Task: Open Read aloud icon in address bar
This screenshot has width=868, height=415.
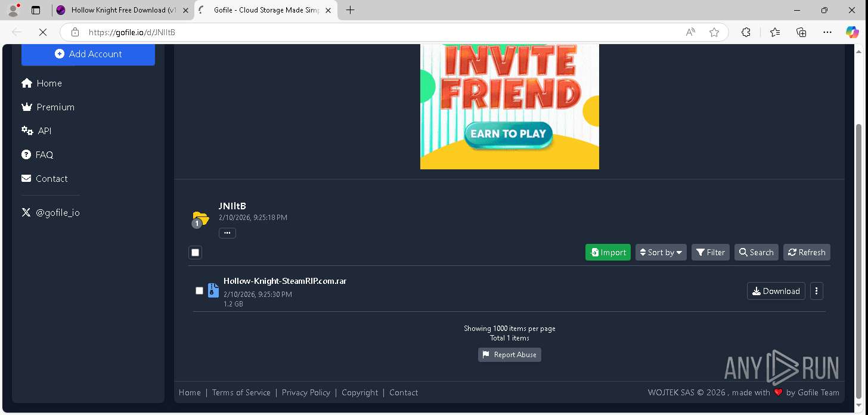Action: pos(690,32)
